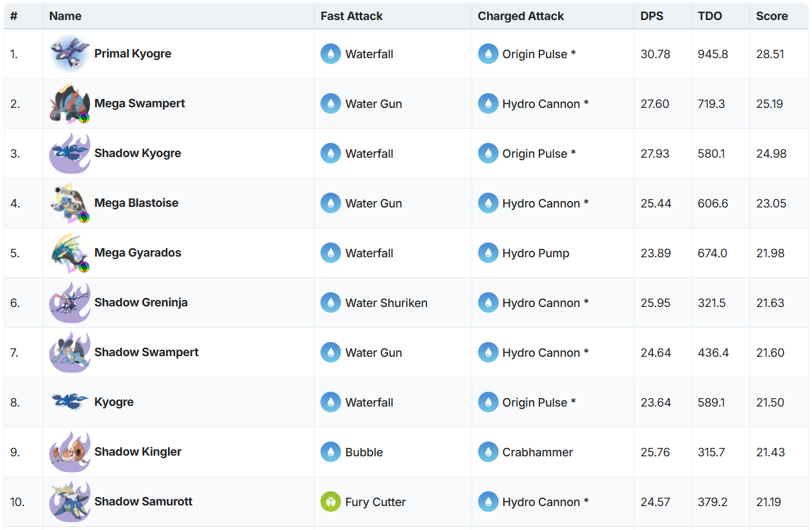Click the water icon beside Bubble
The width and height of the screenshot is (812, 530).
coord(331,452)
